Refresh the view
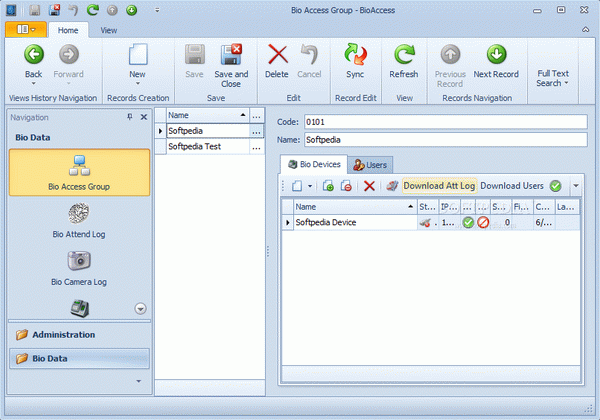 tap(404, 61)
